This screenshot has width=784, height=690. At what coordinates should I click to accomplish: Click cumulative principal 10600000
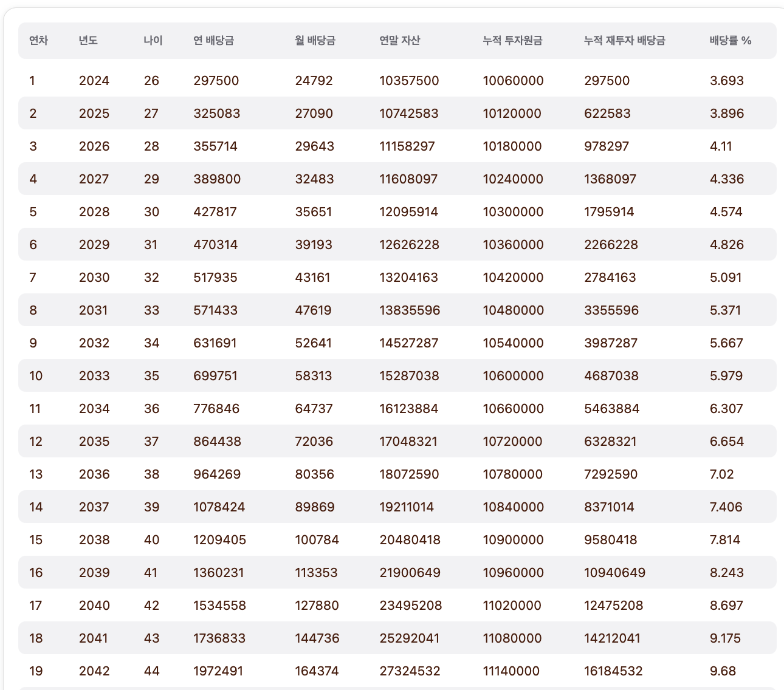click(x=514, y=376)
